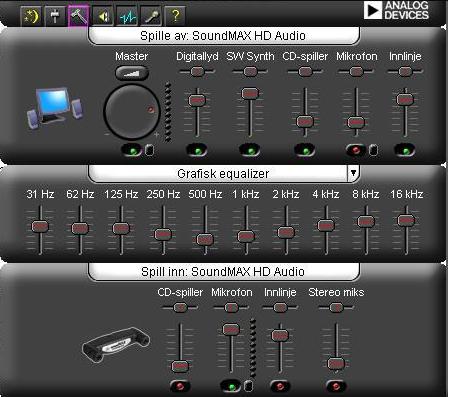
Task: Select Stereo miks as recording source light
Action: click(336, 386)
